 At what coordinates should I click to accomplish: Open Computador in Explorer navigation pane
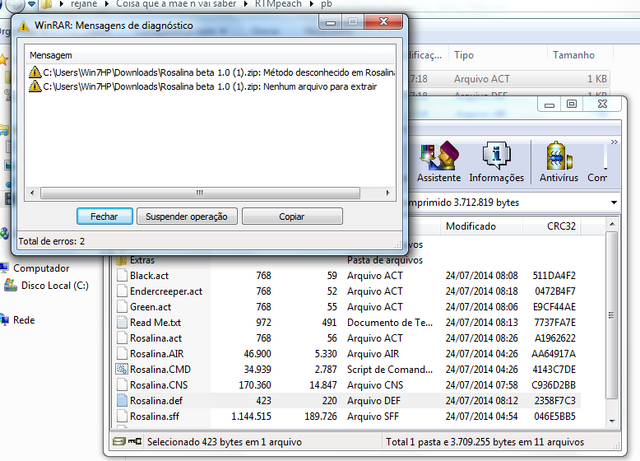[41, 268]
